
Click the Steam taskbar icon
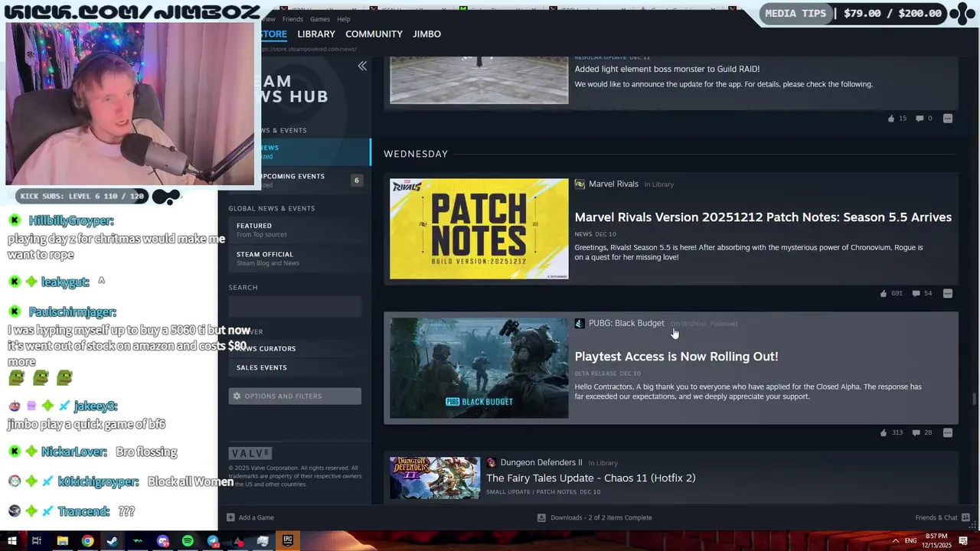click(x=113, y=541)
